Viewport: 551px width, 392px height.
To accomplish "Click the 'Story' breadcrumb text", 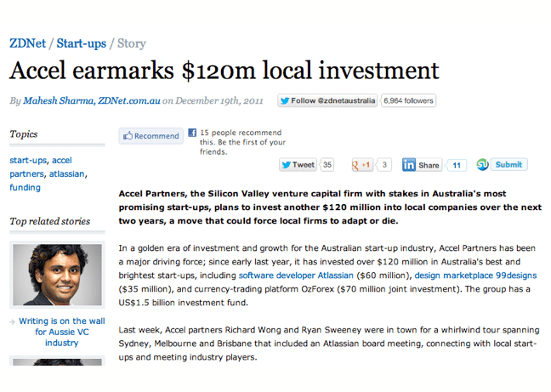I will [132, 43].
